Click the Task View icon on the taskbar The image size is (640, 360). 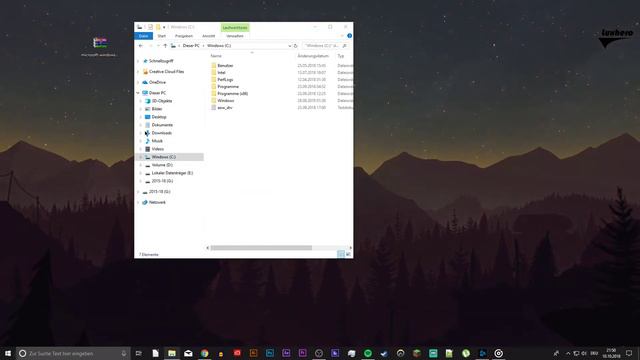click(x=139, y=353)
